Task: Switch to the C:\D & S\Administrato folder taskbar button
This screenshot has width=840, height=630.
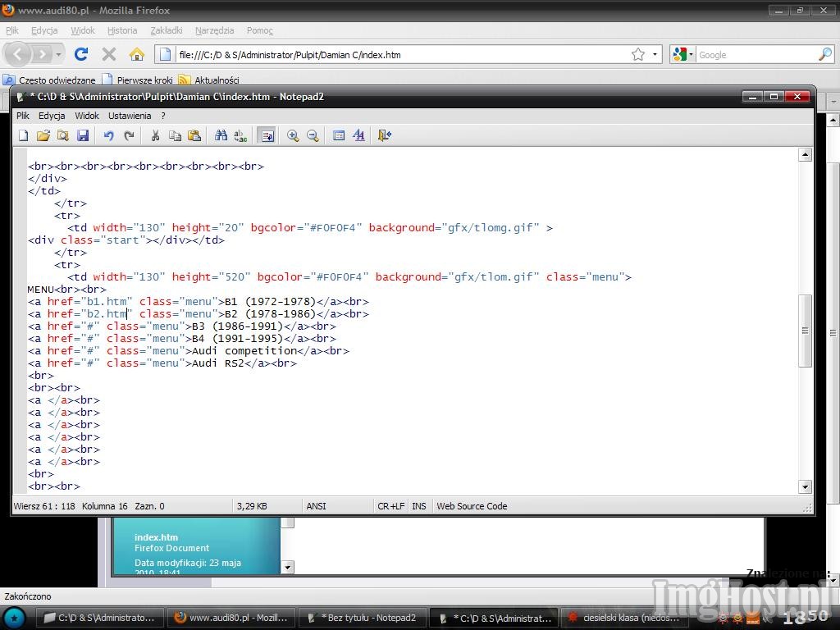Action: [x=98, y=618]
